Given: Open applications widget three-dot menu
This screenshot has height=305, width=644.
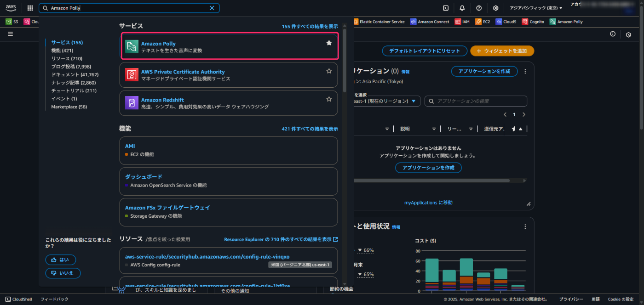Looking at the screenshot, I should click(x=525, y=71).
